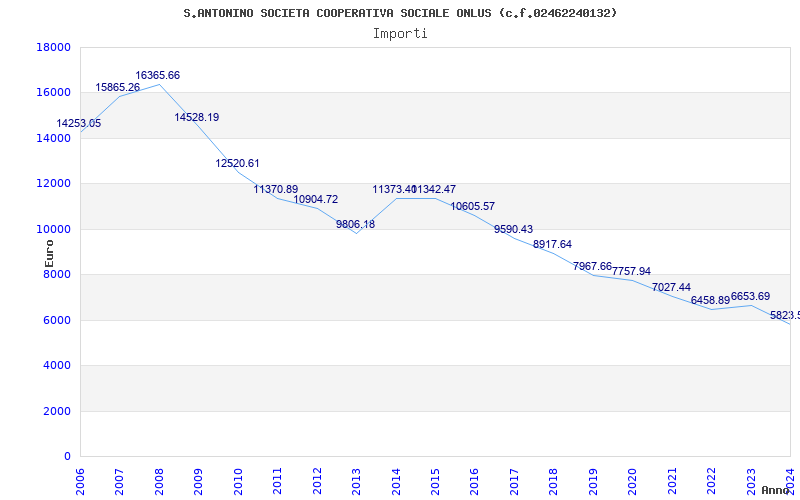Click the x-axis year label 2019
Screen dimensions: 800x500
(x=593, y=480)
